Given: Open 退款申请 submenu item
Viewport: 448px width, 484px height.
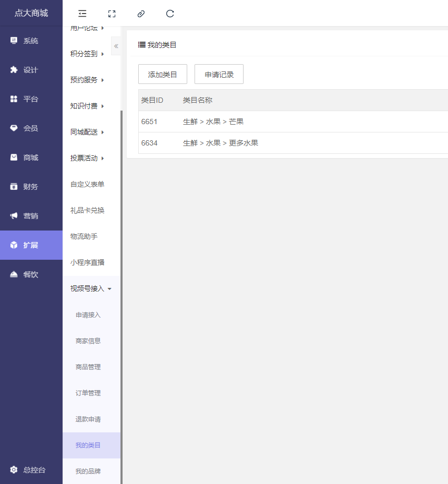Looking at the screenshot, I should tap(88, 419).
